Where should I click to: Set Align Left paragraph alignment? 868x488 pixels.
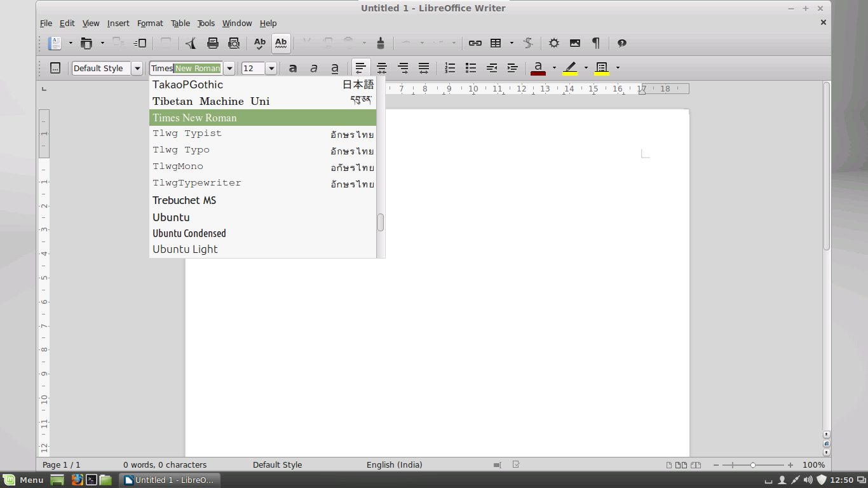pos(360,68)
